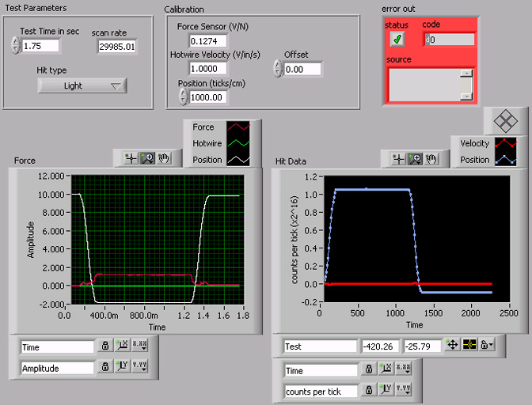Click the error code field showing 0

(450, 40)
